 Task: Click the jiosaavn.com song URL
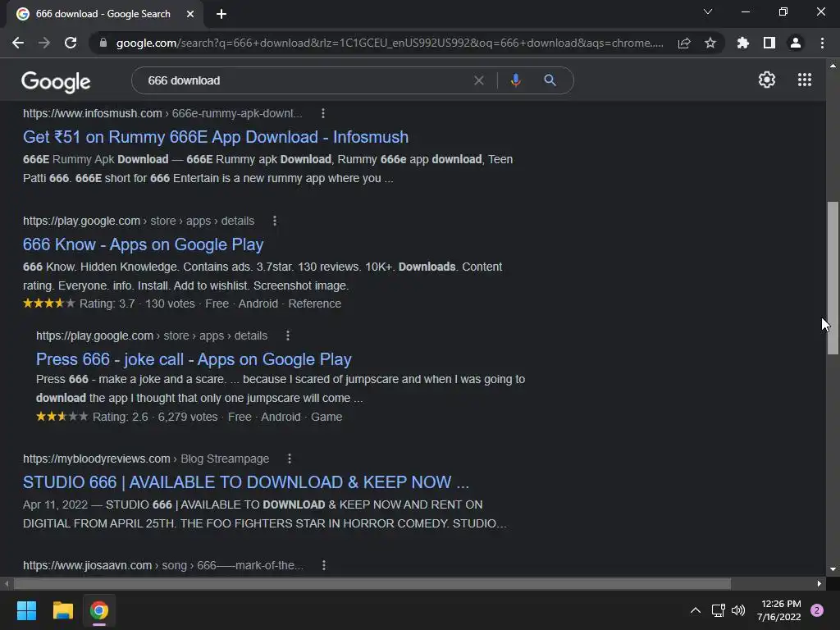point(163,565)
